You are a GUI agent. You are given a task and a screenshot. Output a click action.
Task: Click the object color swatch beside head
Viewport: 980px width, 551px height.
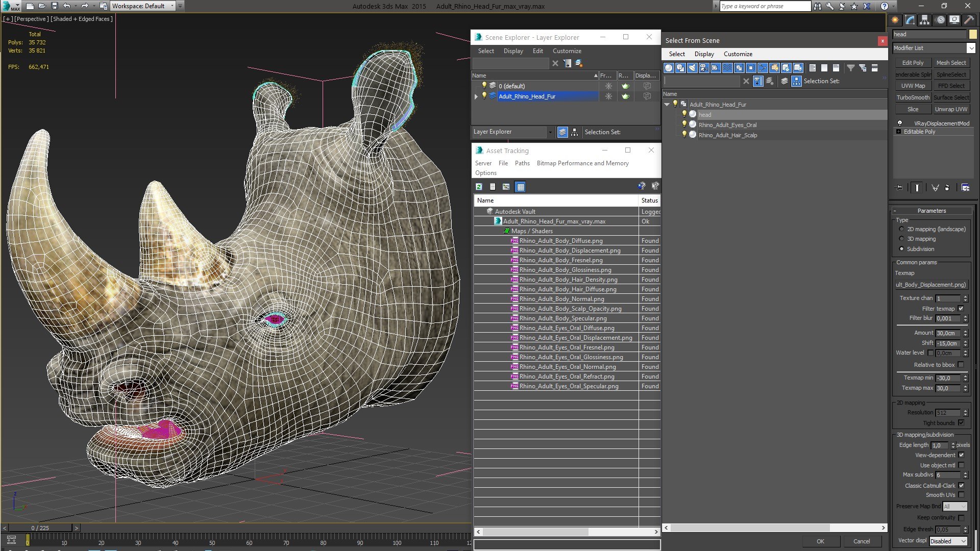973,34
